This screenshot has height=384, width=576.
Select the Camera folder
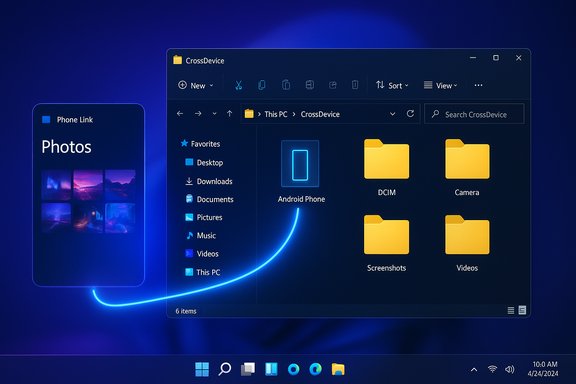[467, 168]
